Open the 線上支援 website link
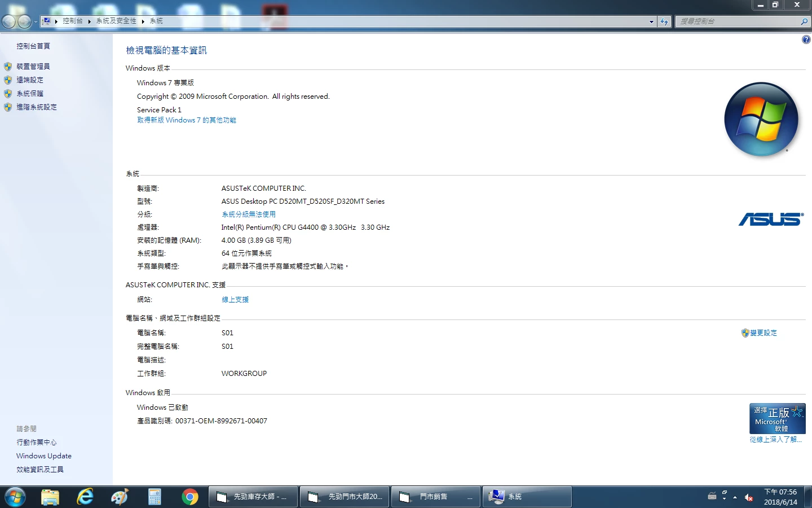The image size is (812, 508). (235, 300)
